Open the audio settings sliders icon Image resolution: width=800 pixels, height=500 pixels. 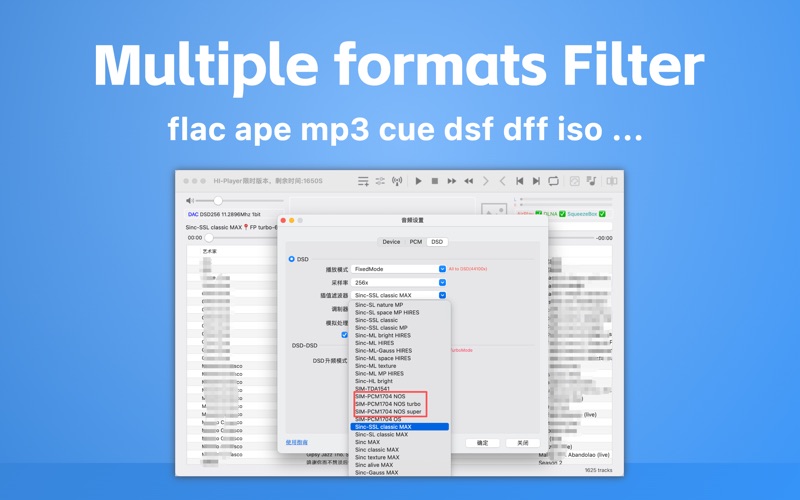pyautogui.click(x=380, y=181)
